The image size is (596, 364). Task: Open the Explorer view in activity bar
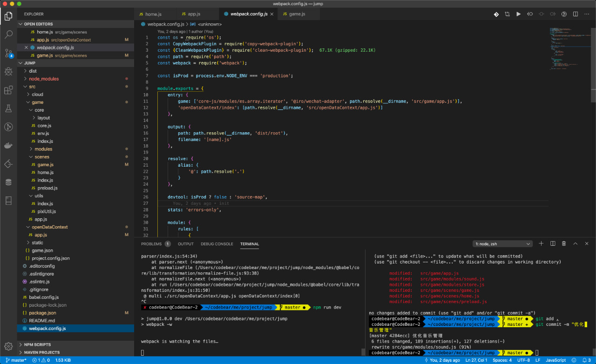[8, 16]
